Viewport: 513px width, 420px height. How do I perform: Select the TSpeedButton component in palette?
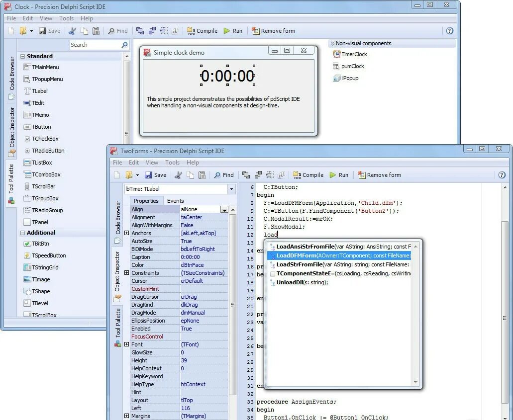point(45,255)
